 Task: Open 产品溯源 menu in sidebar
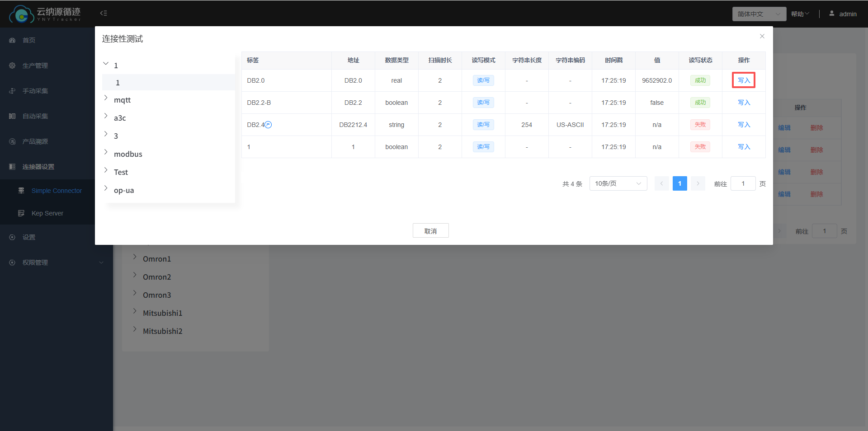point(35,141)
